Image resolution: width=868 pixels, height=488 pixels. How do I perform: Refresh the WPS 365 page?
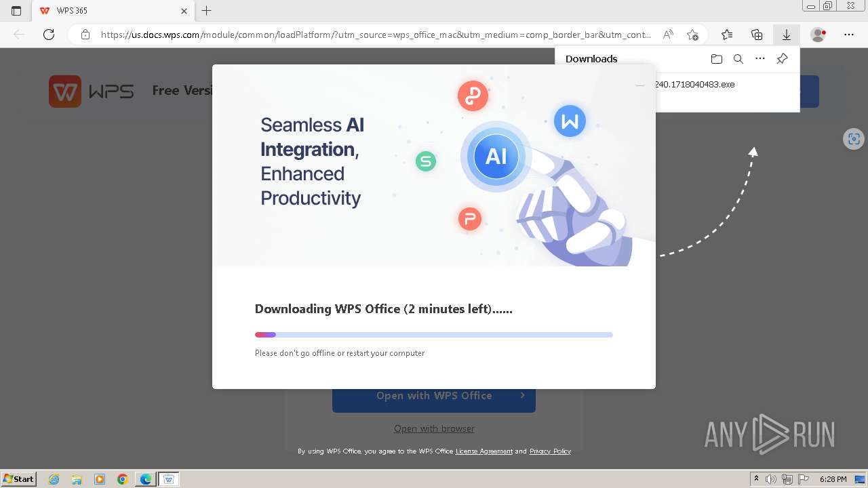click(49, 35)
